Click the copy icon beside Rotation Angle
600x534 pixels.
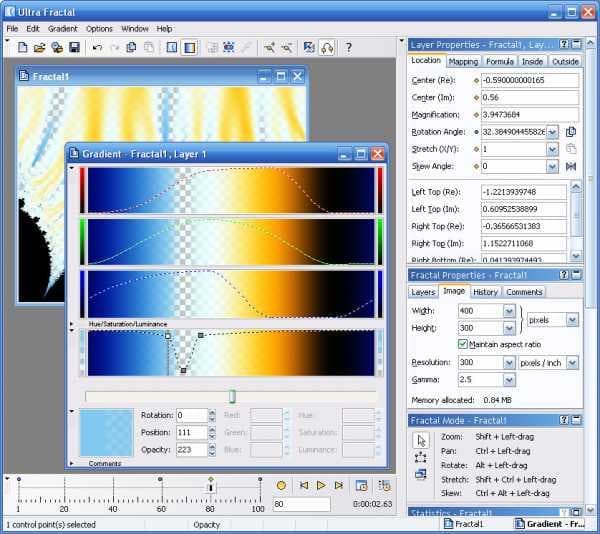pos(571,132)
